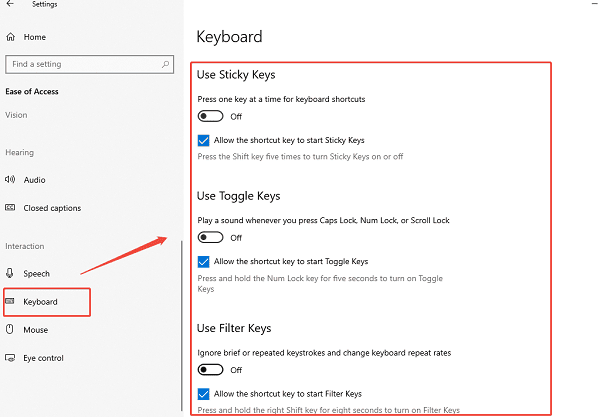Click the Speech microphone icon

click(x=11, y=273)
